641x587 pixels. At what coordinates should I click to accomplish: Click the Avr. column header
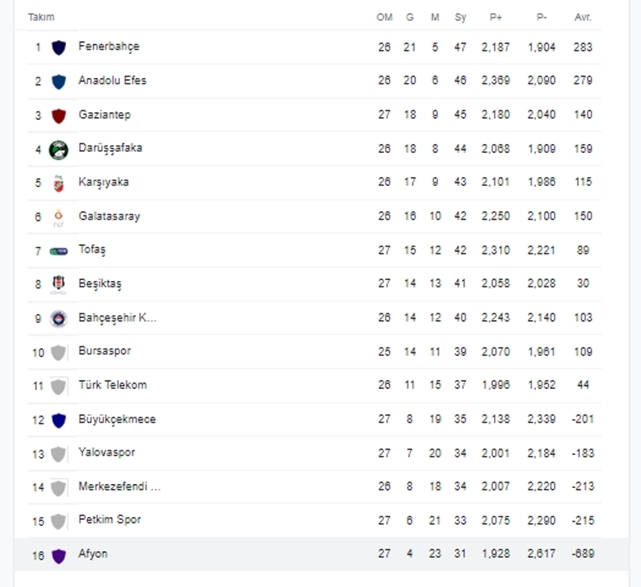click(583, 17)
